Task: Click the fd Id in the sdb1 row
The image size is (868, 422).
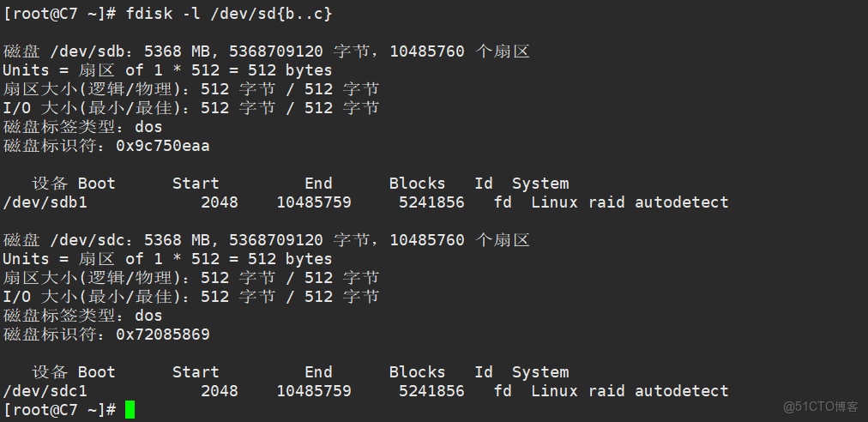Action: pyautogui.click(x=503, y=202)
